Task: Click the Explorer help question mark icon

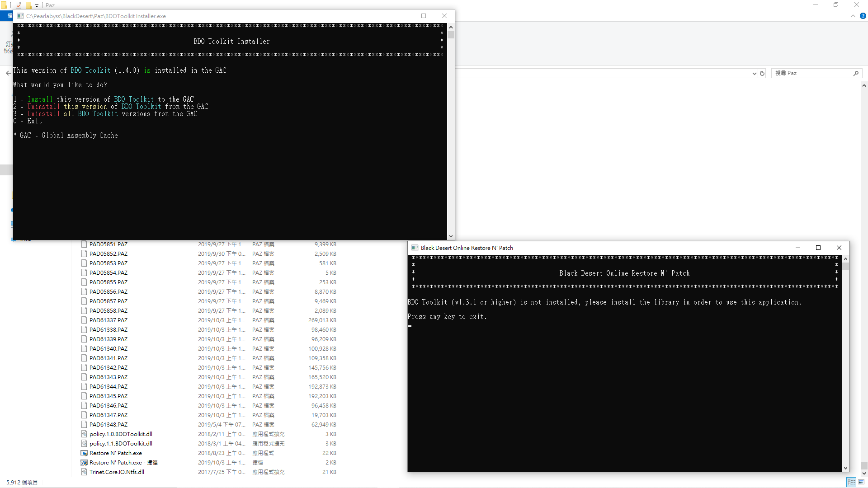Action: [x=863, y=16]
